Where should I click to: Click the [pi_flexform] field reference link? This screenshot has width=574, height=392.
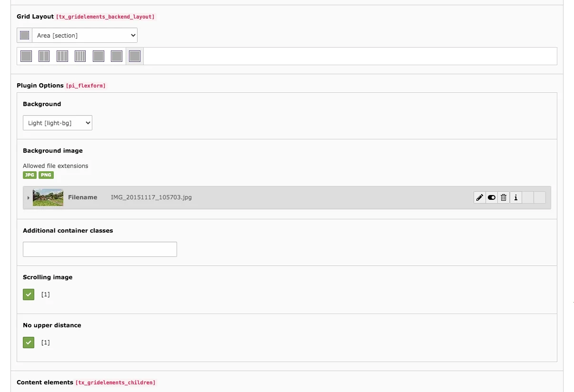point(86,86)
